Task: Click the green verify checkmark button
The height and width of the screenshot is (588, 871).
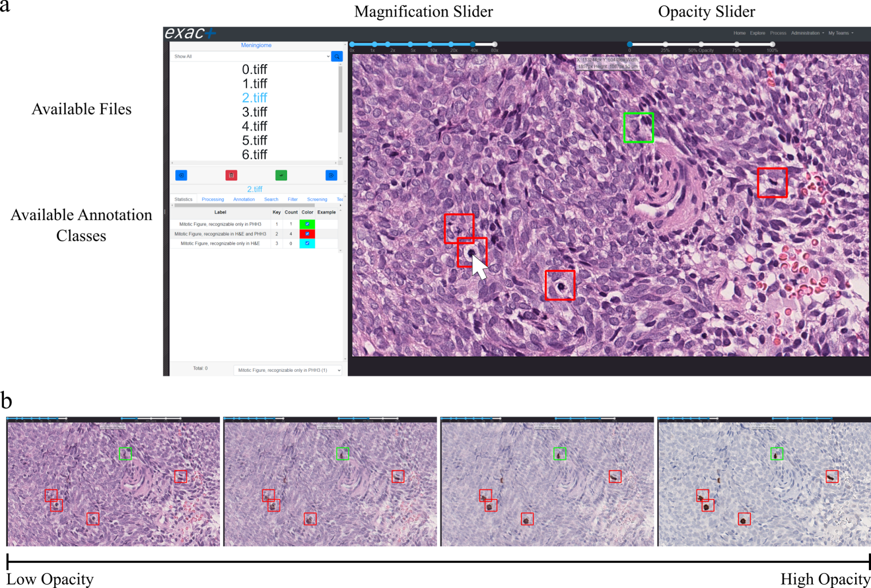Action: 281,175
